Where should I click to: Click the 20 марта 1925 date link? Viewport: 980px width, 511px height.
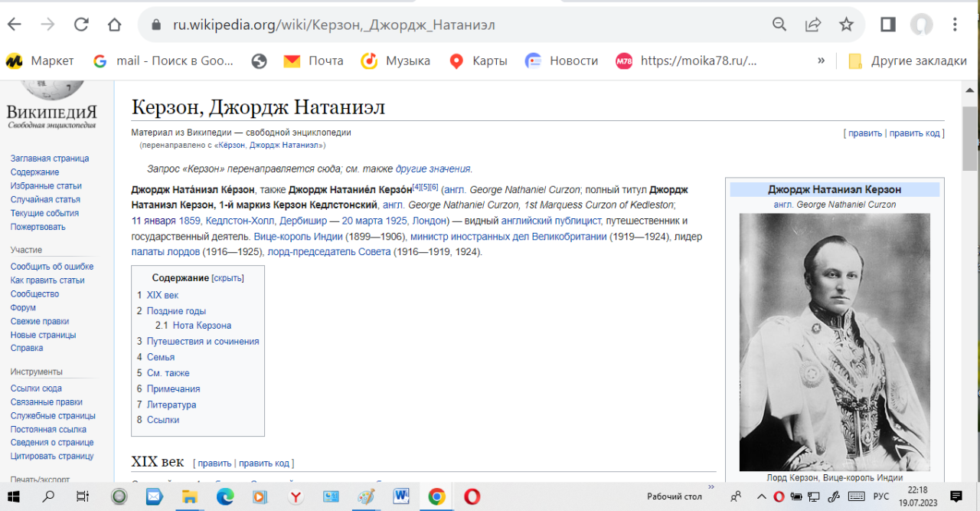(374, 221)
